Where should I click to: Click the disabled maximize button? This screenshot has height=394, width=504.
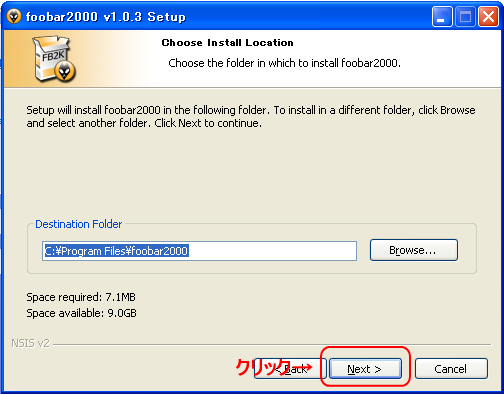tap(465, 17)
